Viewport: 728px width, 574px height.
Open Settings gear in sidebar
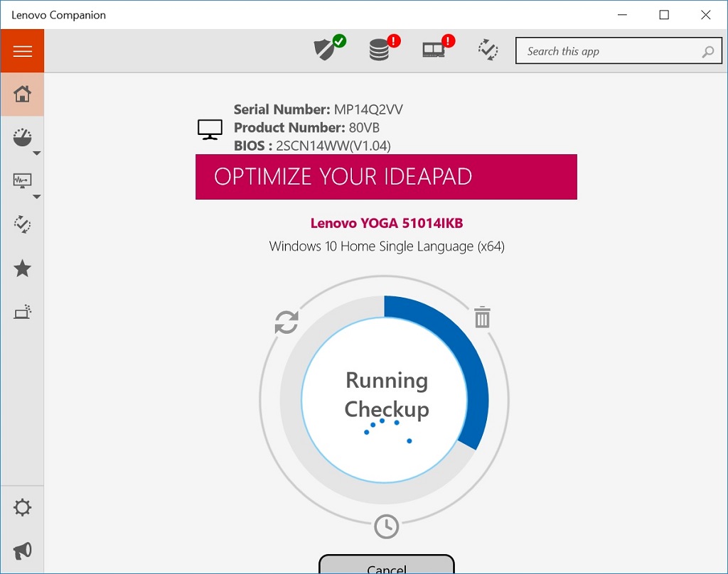[22, 507]
